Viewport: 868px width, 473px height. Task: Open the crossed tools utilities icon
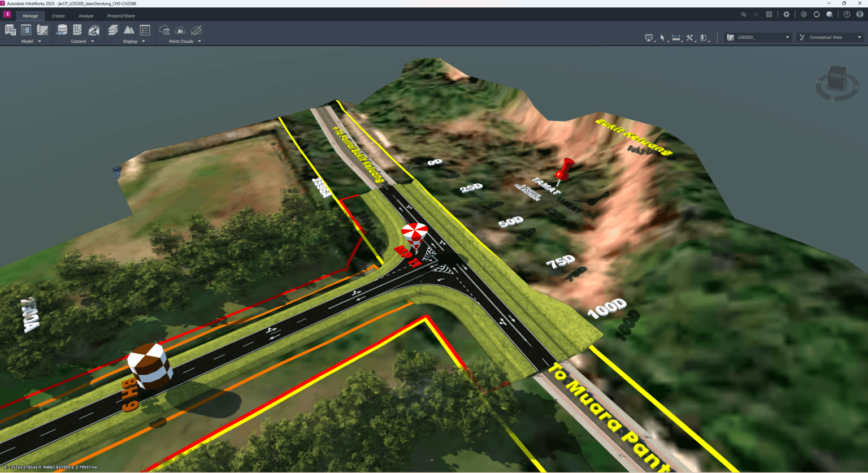pyautogui.click(x=690, y=38)
